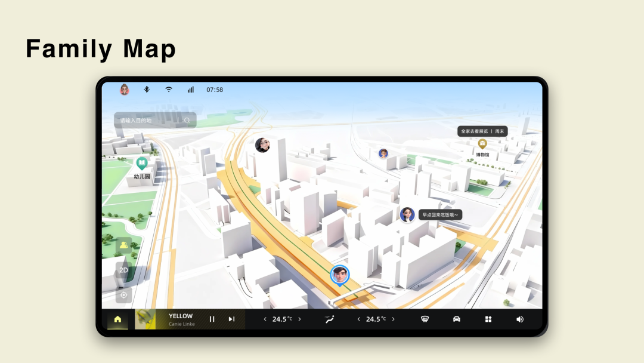
Task: Click the left zone 24.5°C temperature value
Action: pyautogui.click(x=282, y=319)
